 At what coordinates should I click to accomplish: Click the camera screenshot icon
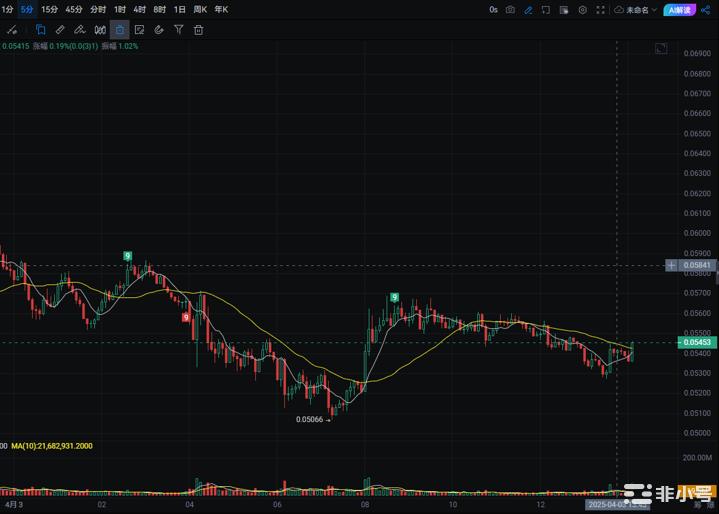pyautogui.click(x=510, y=10)
